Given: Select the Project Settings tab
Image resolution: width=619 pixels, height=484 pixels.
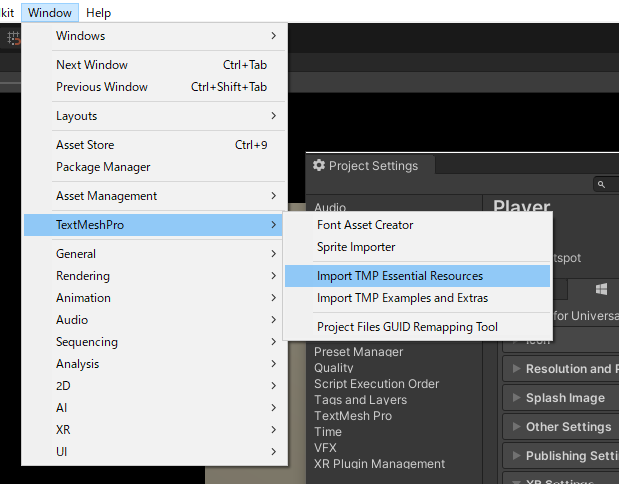Looking at the screenshot, I should click(x=370, y=165).
